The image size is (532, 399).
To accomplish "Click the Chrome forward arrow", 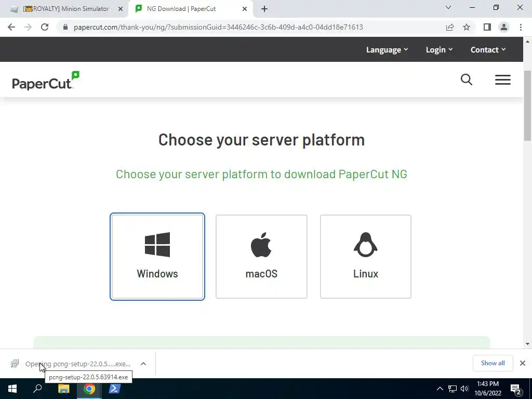I will point(28,27).
